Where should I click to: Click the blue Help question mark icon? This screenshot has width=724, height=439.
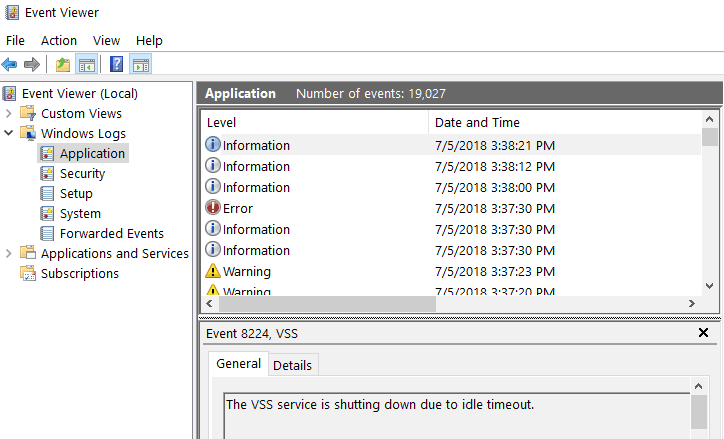(116, 64)
